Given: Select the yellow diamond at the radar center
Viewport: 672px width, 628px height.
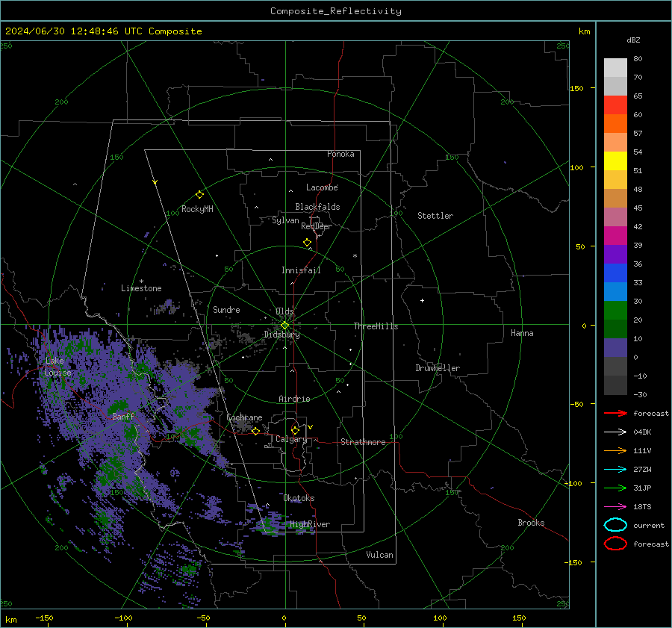Looking at the screenshot, I should point(284,326).
